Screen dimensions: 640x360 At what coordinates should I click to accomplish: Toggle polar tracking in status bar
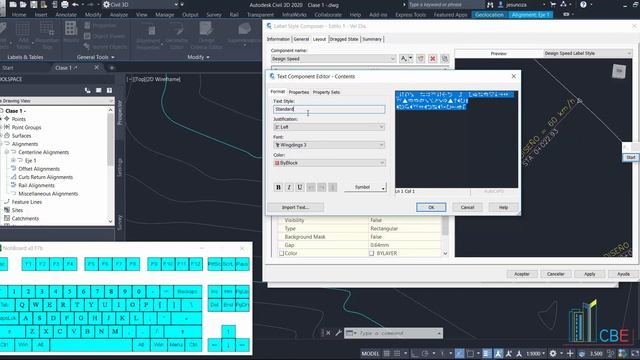[425, 353]
